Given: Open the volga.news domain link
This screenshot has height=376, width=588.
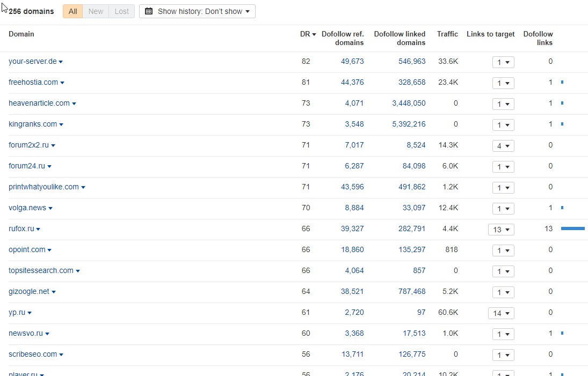Looking at the screenshot, I should [27, 208].
